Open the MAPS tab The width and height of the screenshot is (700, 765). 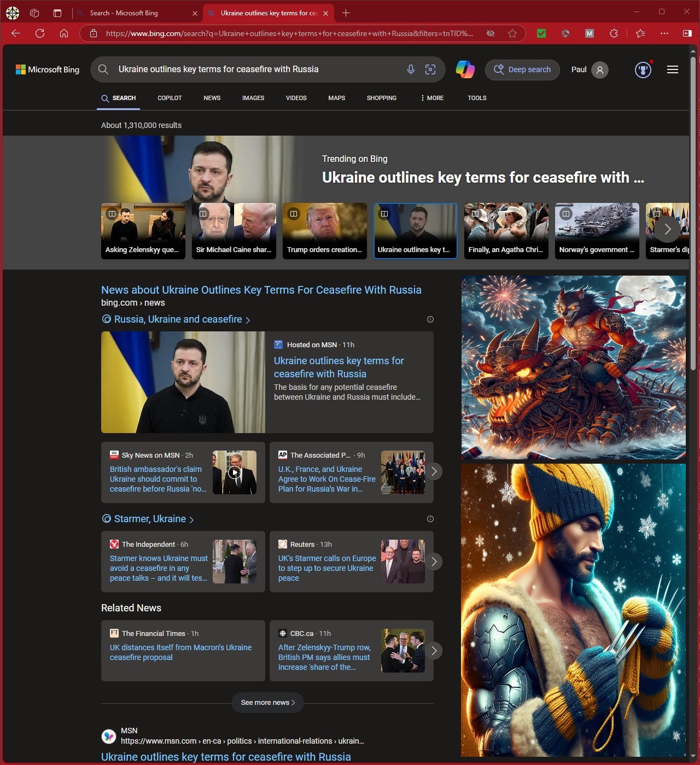pos(337,98)
